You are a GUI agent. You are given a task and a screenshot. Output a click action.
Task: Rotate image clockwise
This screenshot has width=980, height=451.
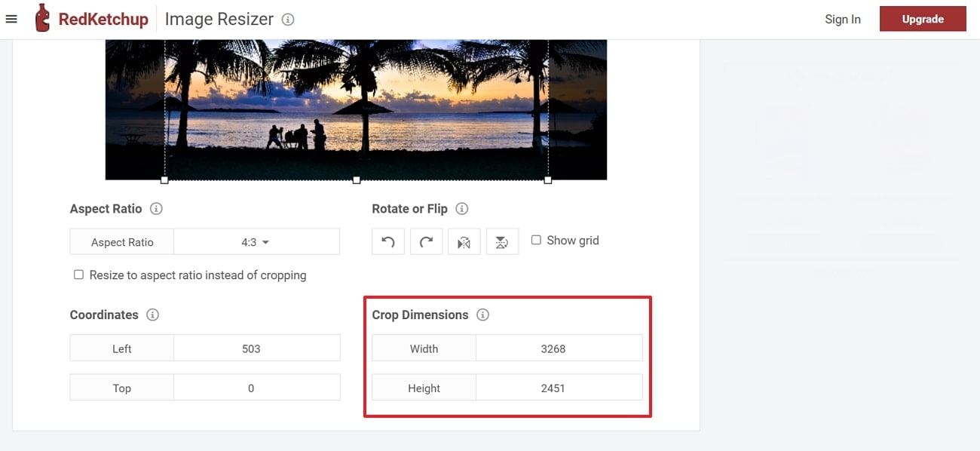click(426, 242)
